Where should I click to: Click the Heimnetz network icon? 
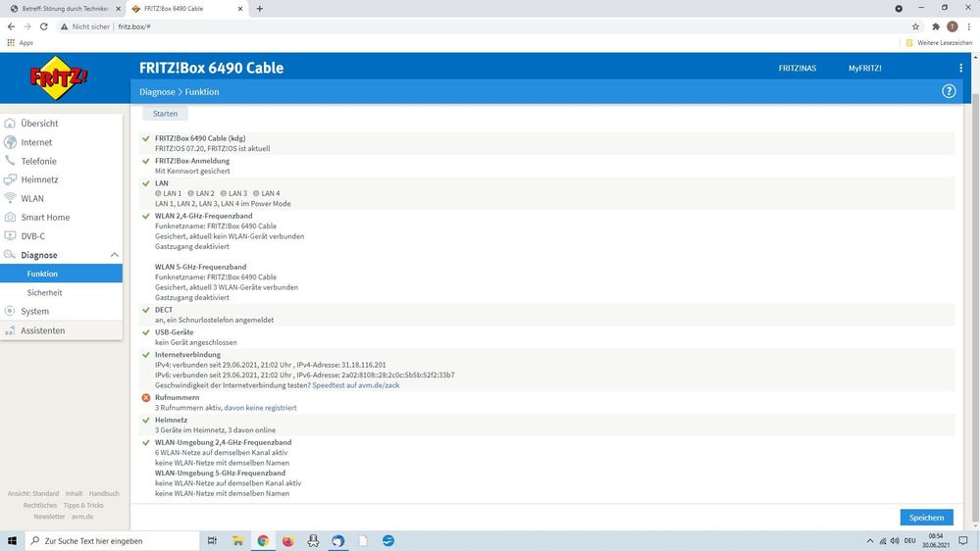pos(10,179)
